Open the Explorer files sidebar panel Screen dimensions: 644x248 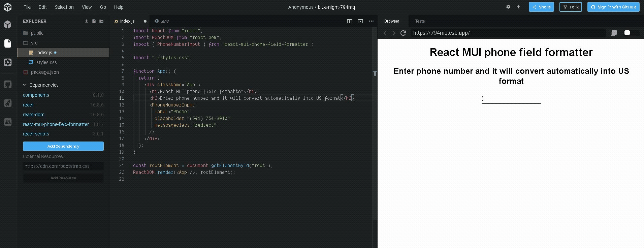(x=7, y=43)
